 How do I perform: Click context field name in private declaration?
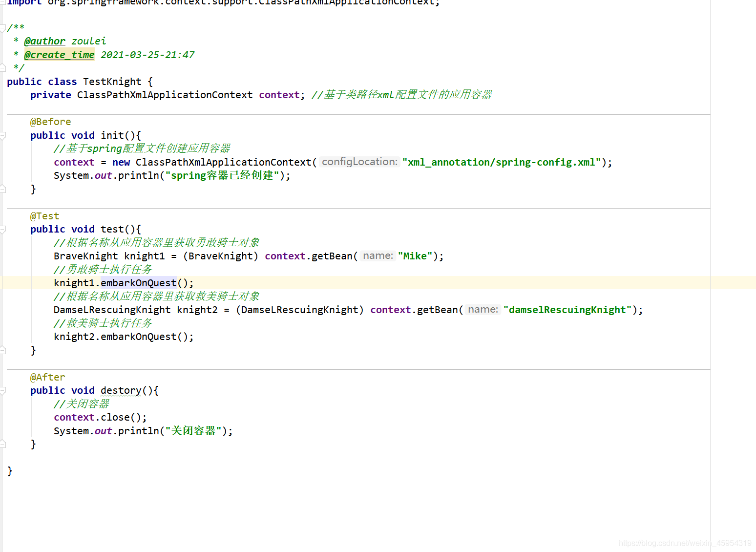(279, 95)
